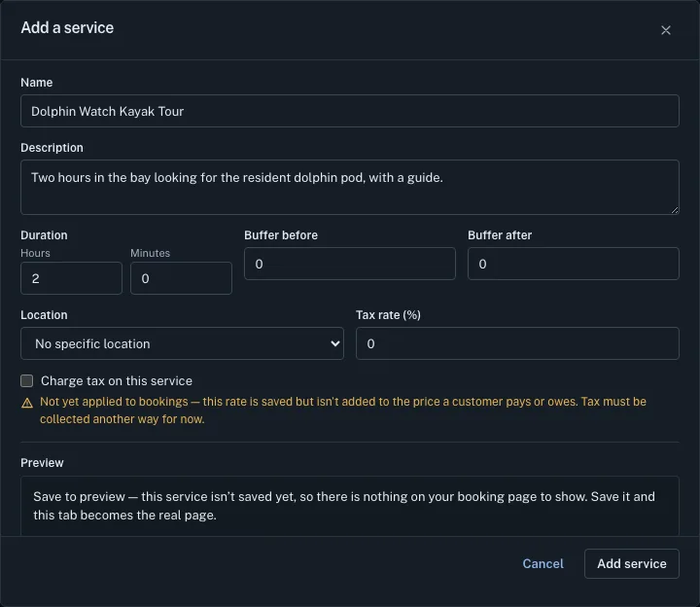Enable Charge tax on this service checkbox
This screenshot has height=607, width=700.
click(27, 380)
